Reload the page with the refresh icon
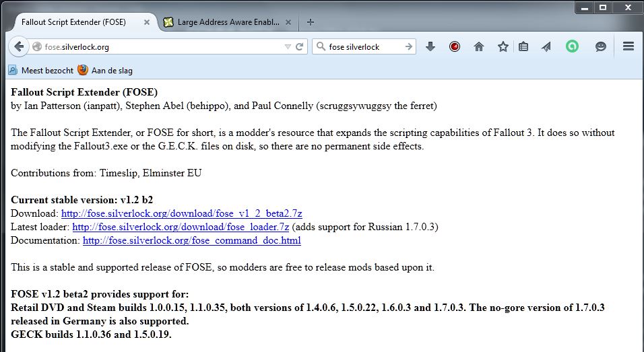Image resolution: width=644 pixels, height=352 pixels. (299, 46)
